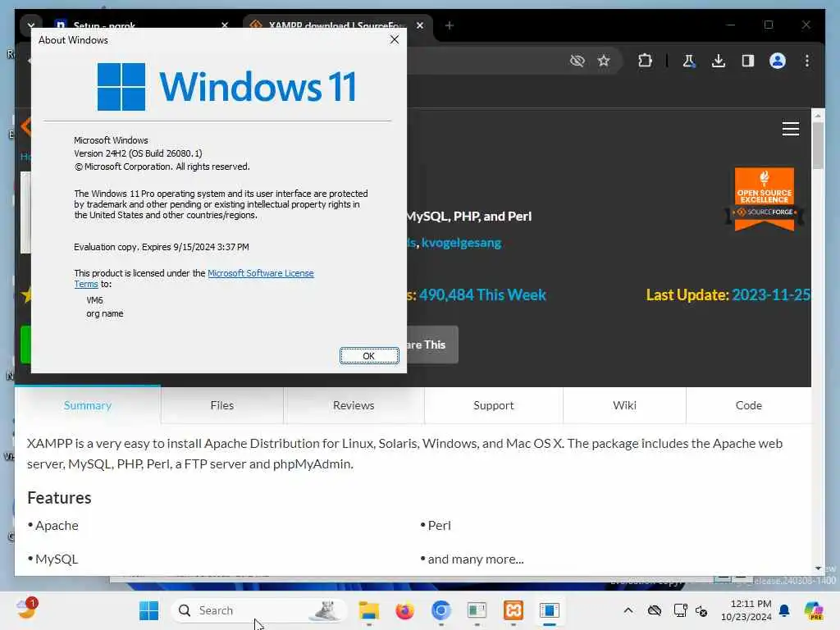Open browser Downloads icon
This screenshot has height=630, width=840.
click(x=719, y=61)
